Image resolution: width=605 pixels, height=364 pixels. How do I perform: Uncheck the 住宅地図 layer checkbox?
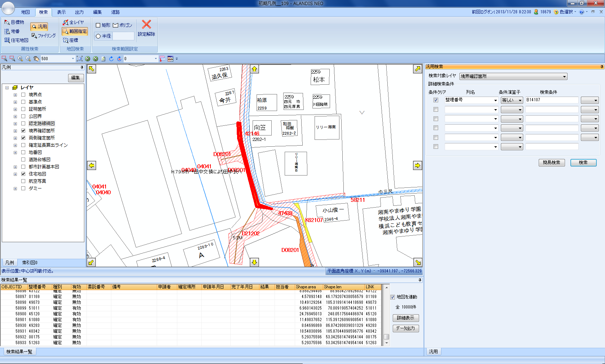tap(23, 174)
